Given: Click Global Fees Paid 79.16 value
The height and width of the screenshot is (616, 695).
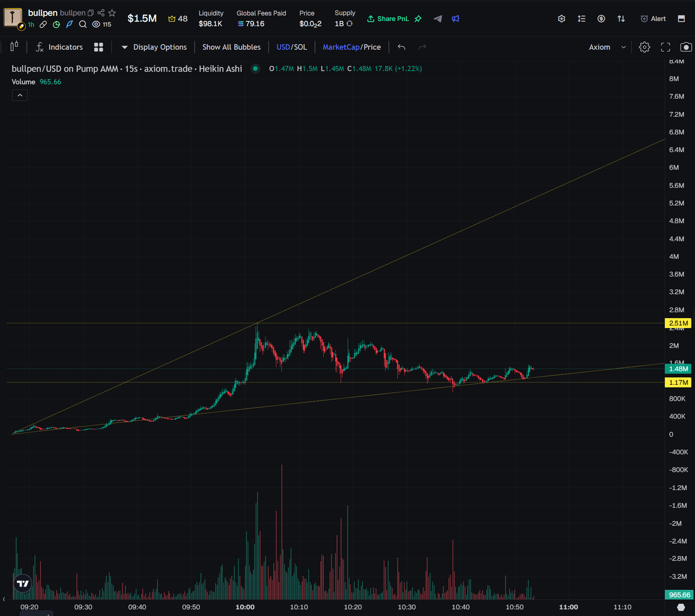Looking at the screenshot, I should 251,24.
